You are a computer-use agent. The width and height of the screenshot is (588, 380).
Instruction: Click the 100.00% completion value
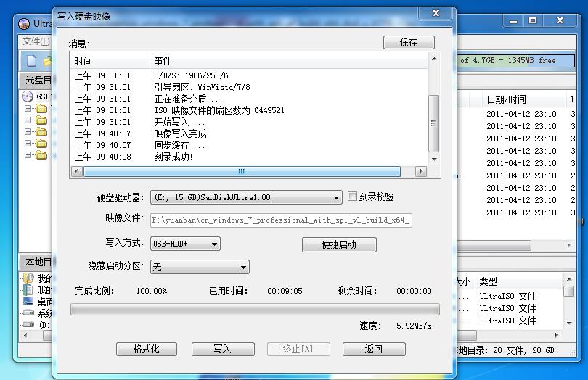pyautogui.click(x=152, y=292)
